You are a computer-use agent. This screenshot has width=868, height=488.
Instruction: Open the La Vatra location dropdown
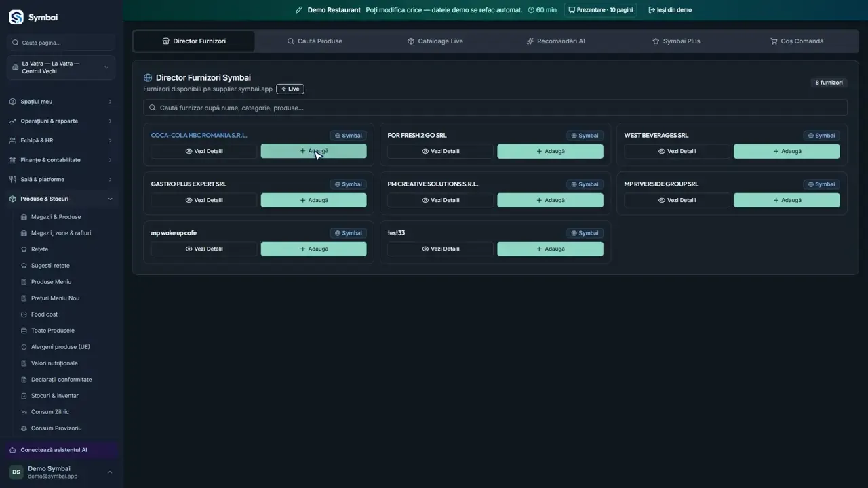[x=61, y=68]
